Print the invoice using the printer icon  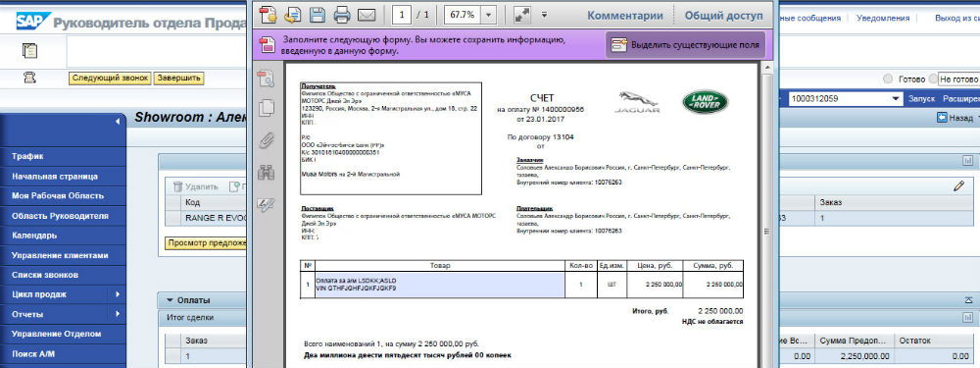pos(341,14)
